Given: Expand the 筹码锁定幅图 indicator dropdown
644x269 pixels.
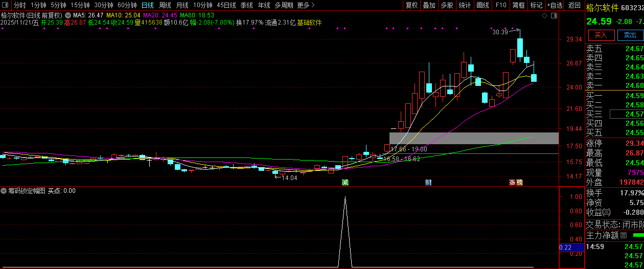Looking at the screenshot, I should tap(4, 191).
